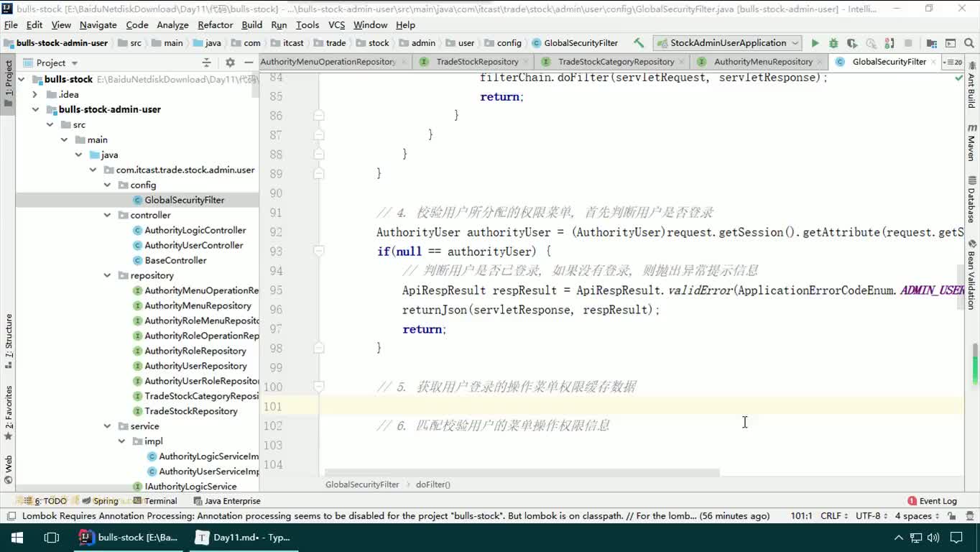This screenshot has height=552, width=980.
Task: Show hidden editor tabs list
Action: click(953, 62)
